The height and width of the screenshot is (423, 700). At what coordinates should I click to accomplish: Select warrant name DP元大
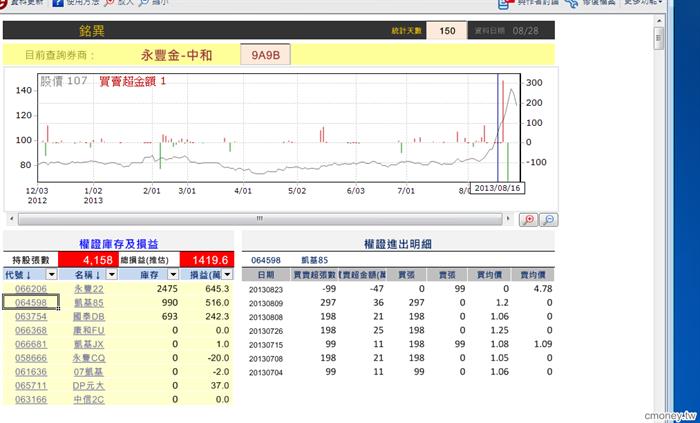(x=89, y=386)
